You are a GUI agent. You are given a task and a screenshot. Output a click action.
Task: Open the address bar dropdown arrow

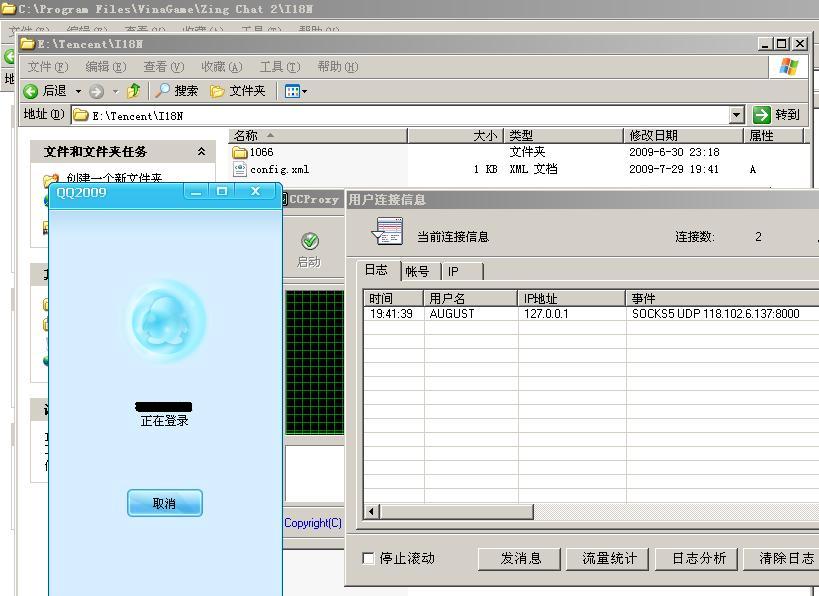(736, 115)
